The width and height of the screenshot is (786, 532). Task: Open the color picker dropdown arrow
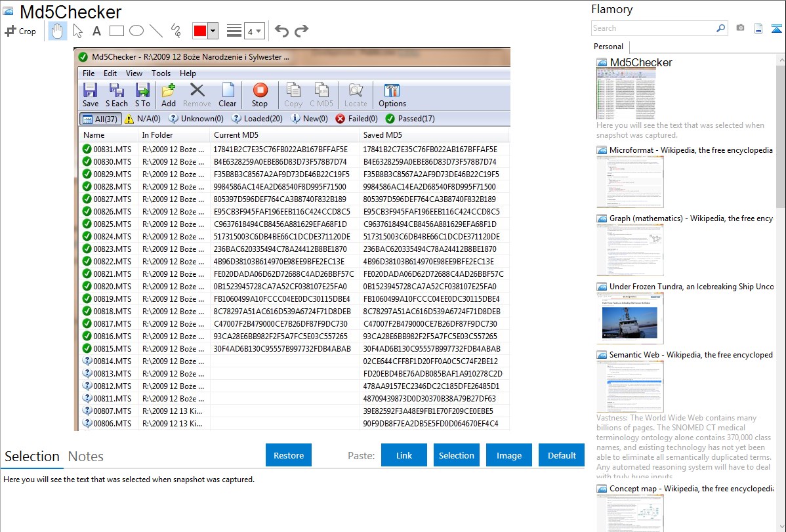point(213,31)
